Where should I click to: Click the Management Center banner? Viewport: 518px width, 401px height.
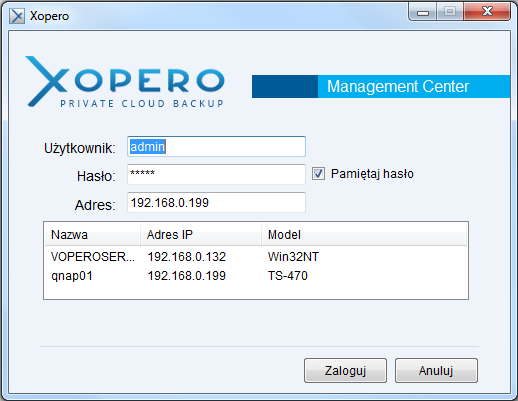(x=381, y=86)
